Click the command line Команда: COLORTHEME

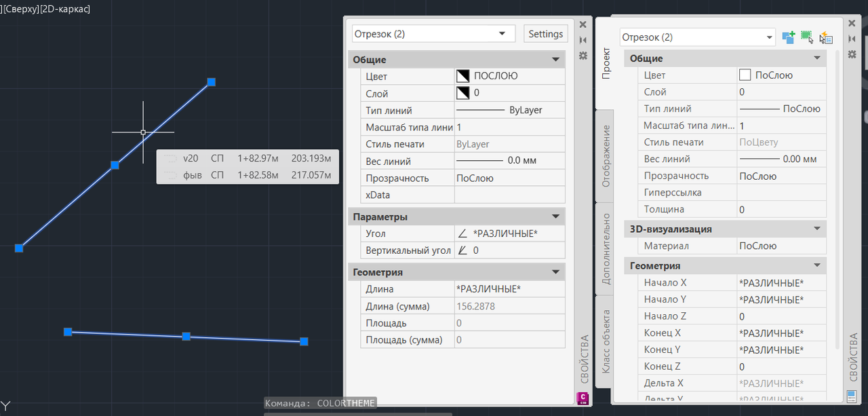320,403
